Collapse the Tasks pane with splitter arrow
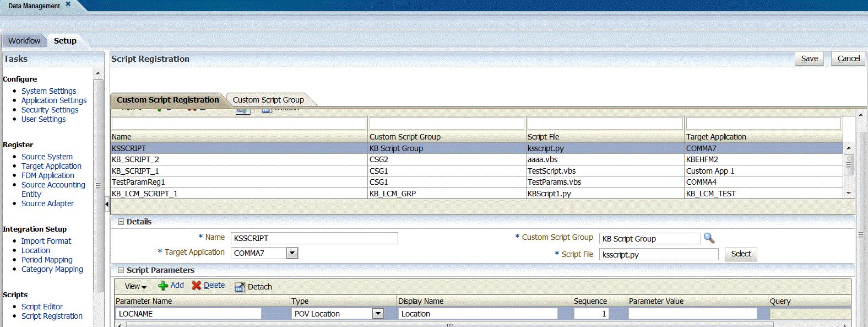The width and height of the screenshot is (868, 327). [x=107, y=205]
